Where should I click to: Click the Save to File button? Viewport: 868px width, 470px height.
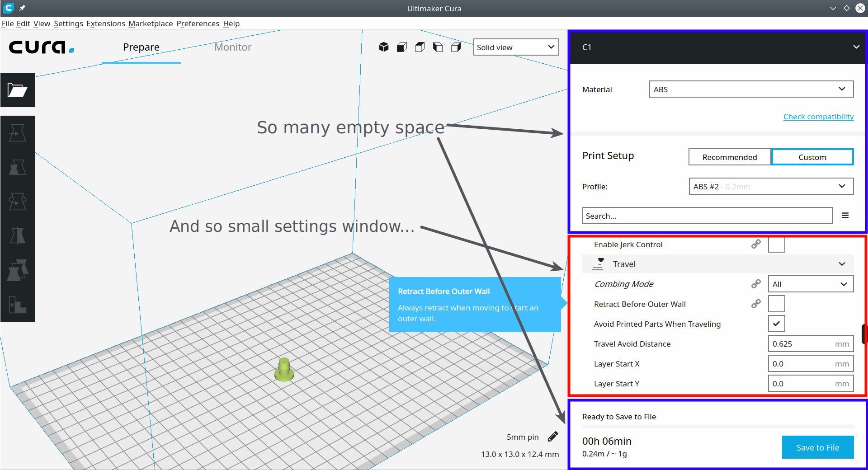point(818,447)
